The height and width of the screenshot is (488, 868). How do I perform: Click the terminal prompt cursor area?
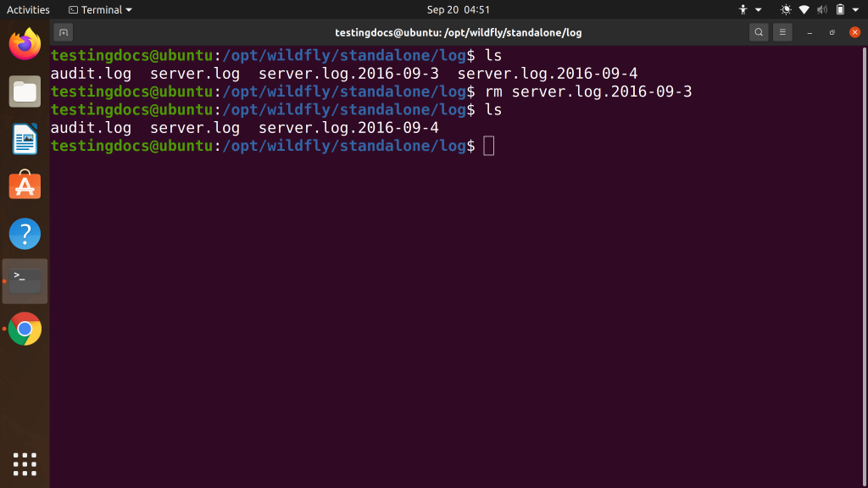tap(490, 146)
